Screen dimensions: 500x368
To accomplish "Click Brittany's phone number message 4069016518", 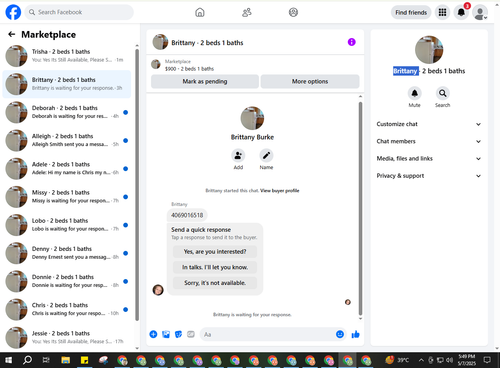I will (x=187, y=215).
